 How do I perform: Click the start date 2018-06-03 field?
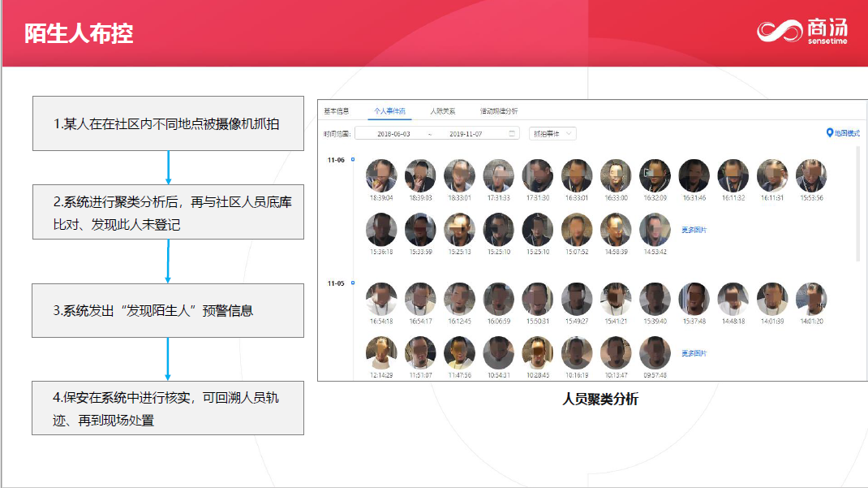pos(393,134)
